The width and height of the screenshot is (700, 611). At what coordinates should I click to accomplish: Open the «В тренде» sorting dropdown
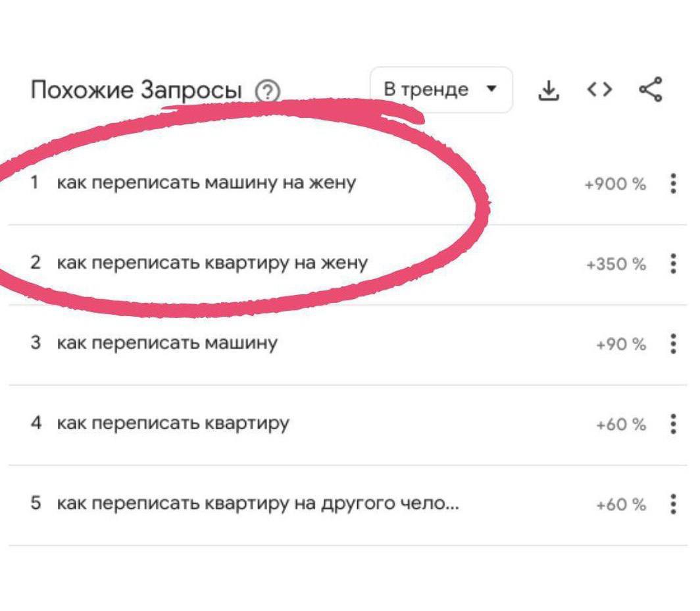pyautogui.click(x=440, y=90)
